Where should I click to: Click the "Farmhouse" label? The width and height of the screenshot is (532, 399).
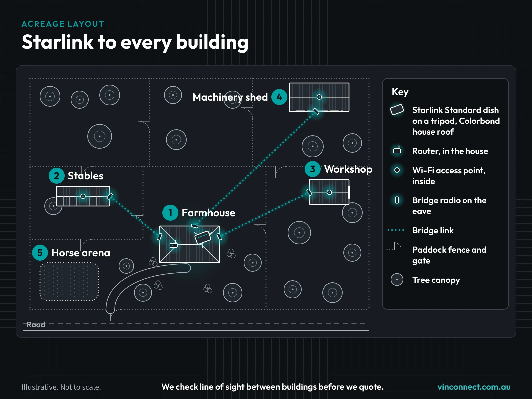point(208,213)
